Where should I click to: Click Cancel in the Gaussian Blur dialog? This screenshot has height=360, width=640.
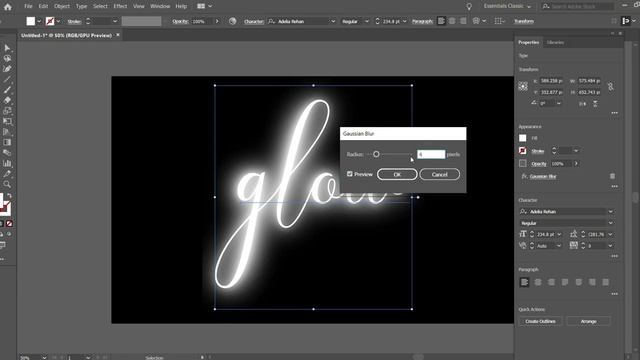coord(440,174)
